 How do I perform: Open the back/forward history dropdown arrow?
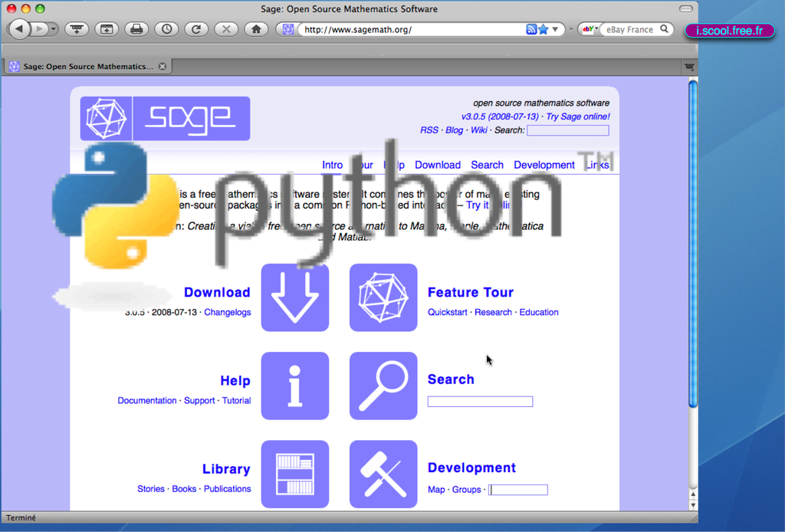[x=53, y=29]
